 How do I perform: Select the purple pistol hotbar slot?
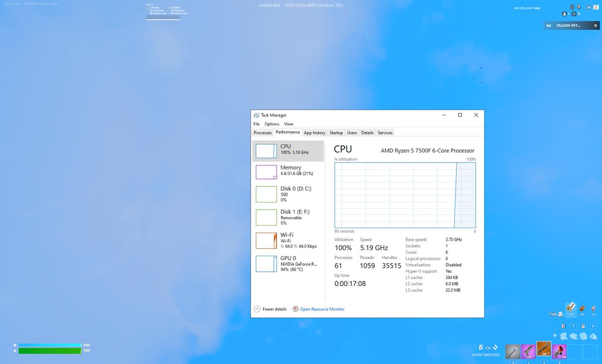click(x=528, y=351)
